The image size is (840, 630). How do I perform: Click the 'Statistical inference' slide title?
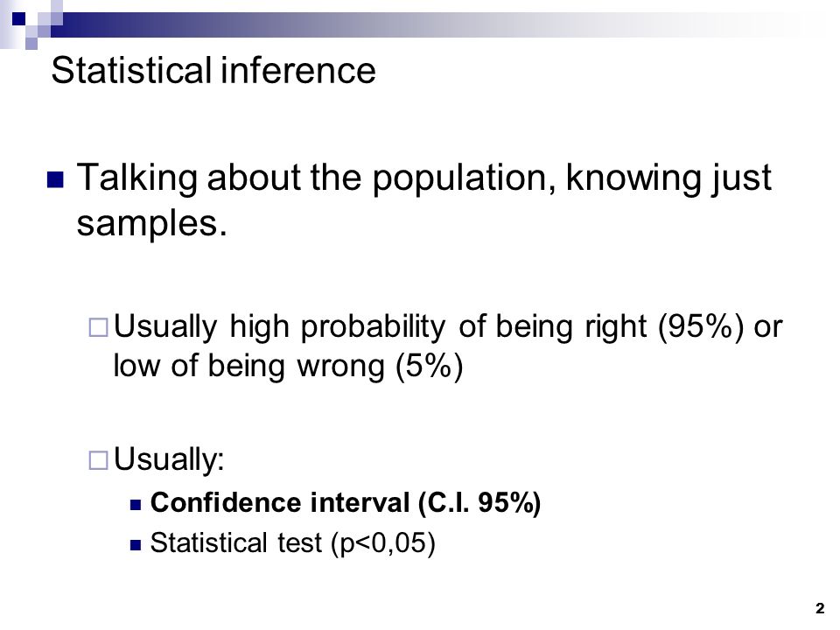tap(213, 70)
